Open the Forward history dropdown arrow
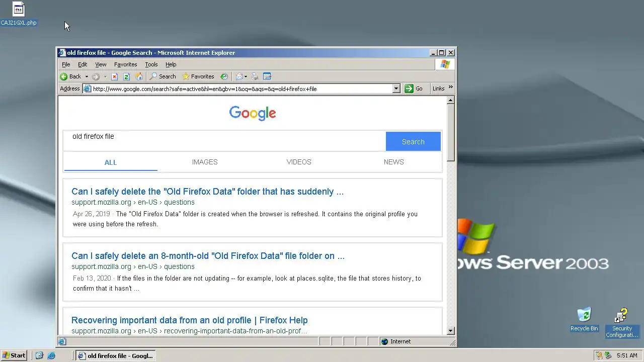The width and height of the screenshot is (644, 362). pos(105,76)
